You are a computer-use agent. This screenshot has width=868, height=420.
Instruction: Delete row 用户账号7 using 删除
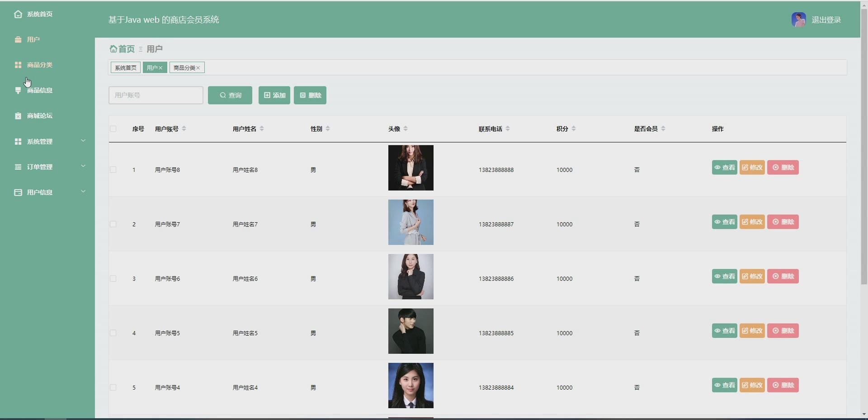tap(783, 222)
